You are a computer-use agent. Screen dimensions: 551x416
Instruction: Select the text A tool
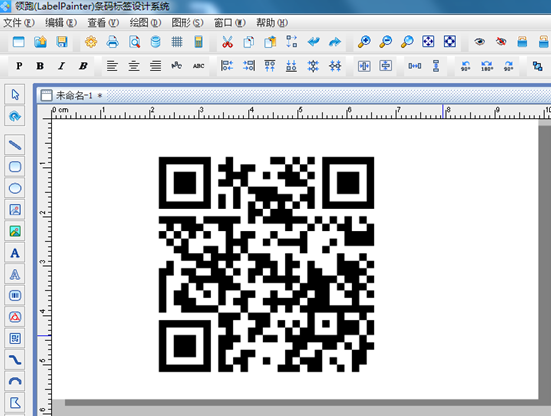point(15,253)
